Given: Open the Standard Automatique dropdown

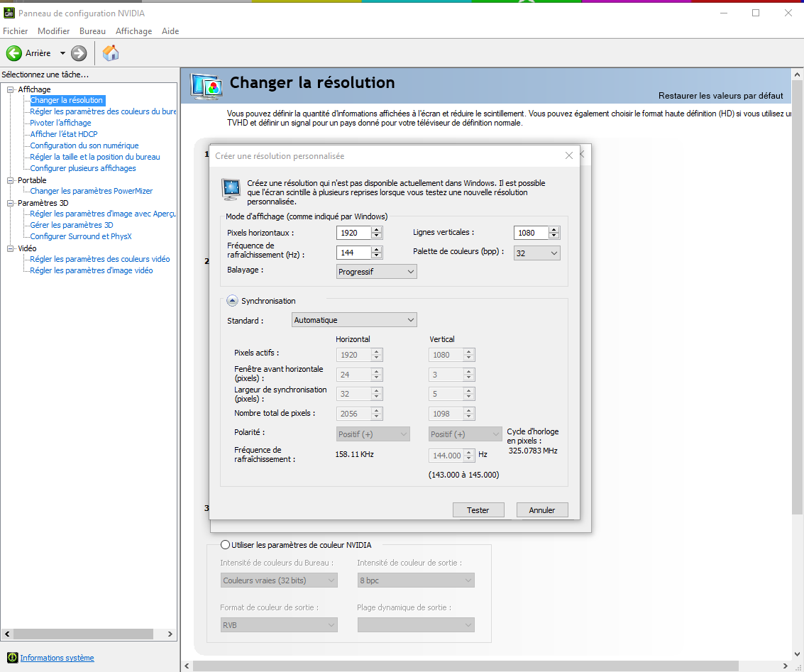Looking at the screenshot, I should pos(354,320).
